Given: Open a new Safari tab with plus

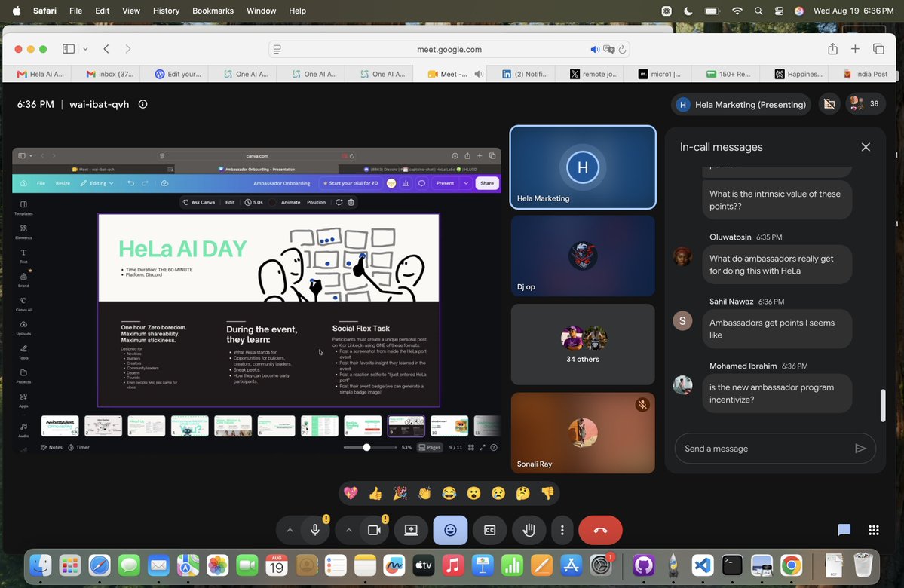Looking at the screenshot, I should click(855, 49).
